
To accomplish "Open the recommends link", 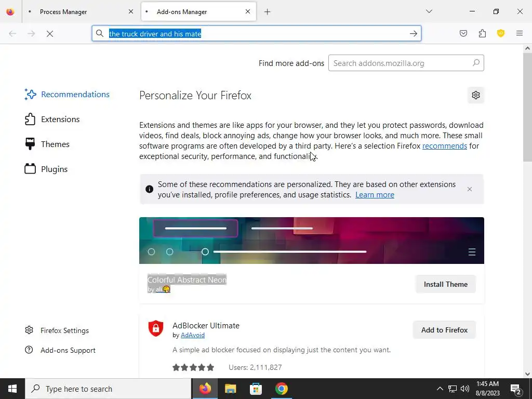I will 445,146.
